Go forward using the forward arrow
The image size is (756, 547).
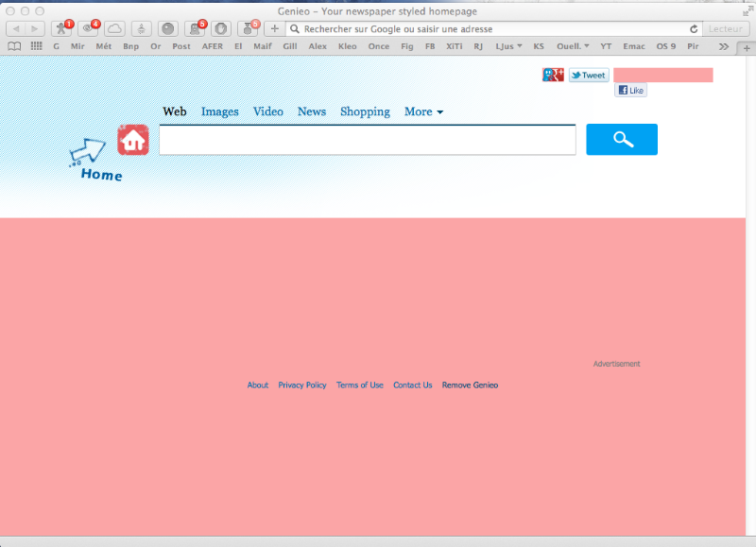click(x=35, y=29)
